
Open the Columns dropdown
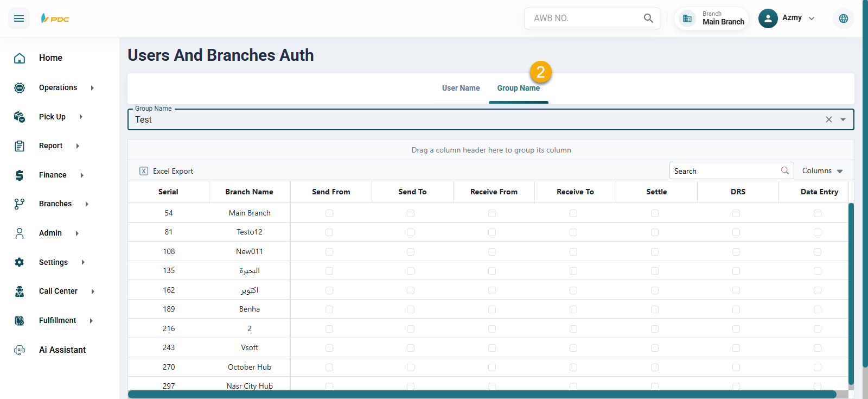[x=822, y=170]
